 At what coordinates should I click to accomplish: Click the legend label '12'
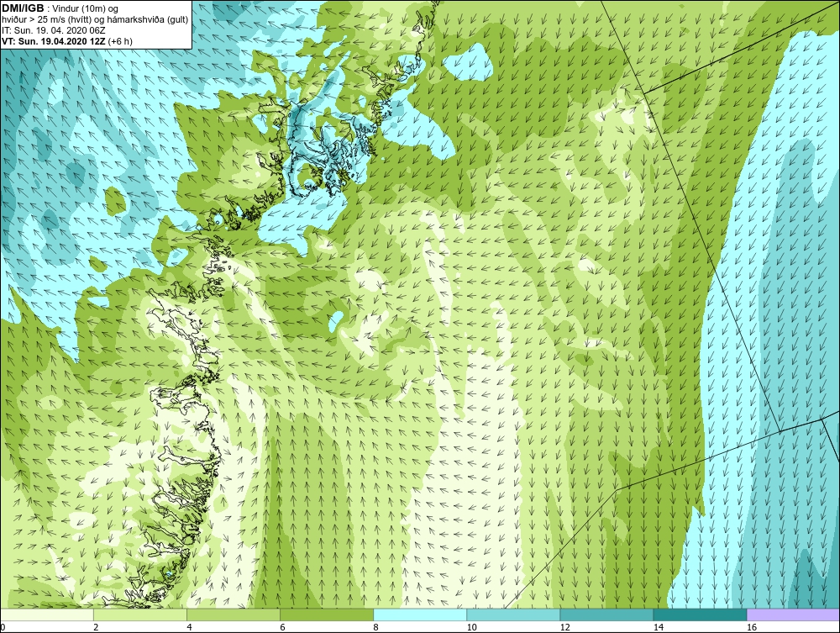coord(564,628)
